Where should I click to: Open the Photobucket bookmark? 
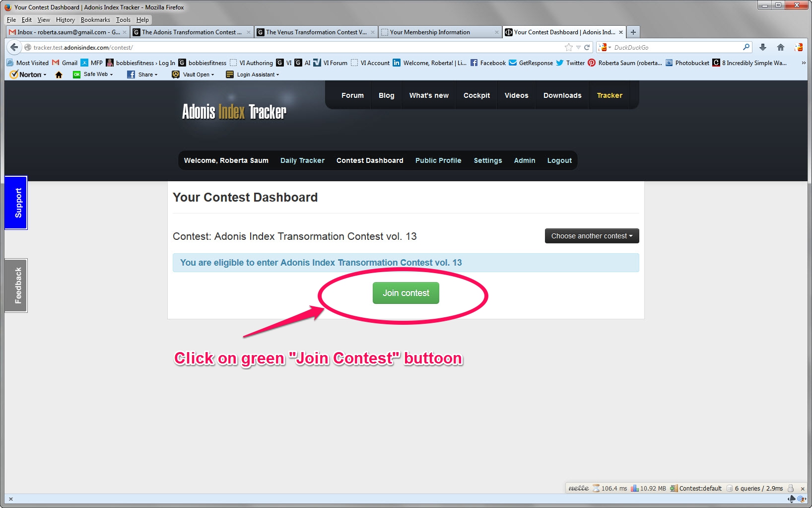[x=687, y=63]
